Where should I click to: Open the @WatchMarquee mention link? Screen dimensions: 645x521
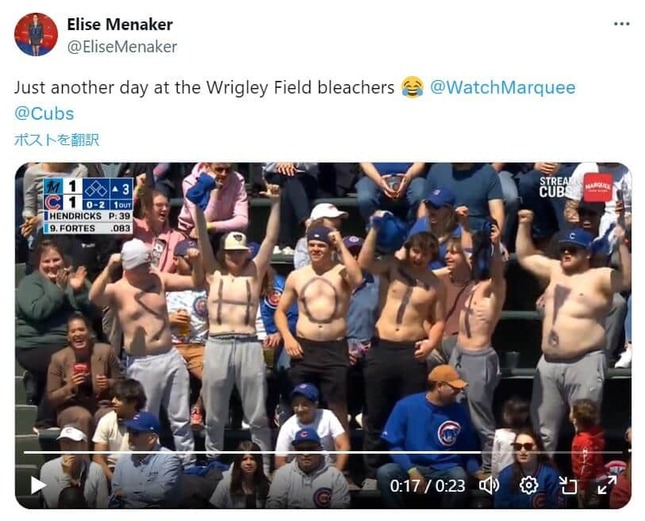[x=503, y=87]
